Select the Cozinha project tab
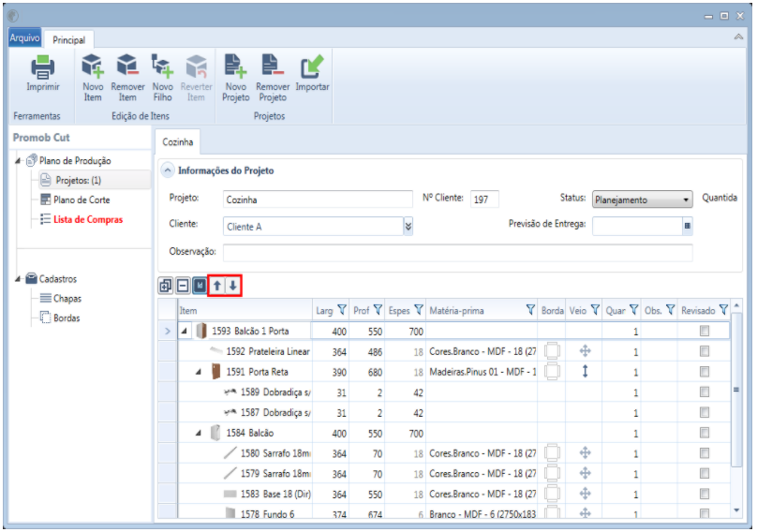Screen dimensions: 757x532 (x=178, y=142)
